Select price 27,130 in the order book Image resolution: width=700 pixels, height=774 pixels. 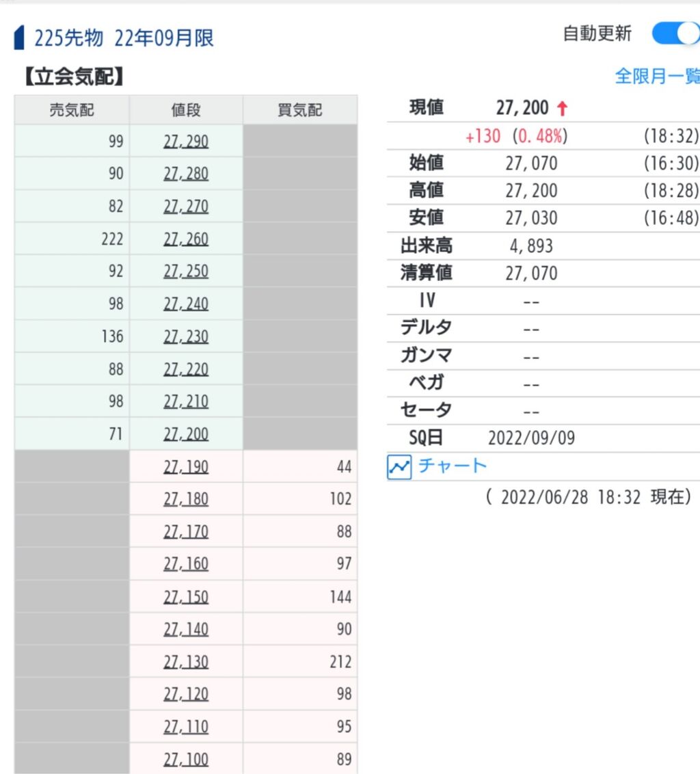(x=186, y=661)
